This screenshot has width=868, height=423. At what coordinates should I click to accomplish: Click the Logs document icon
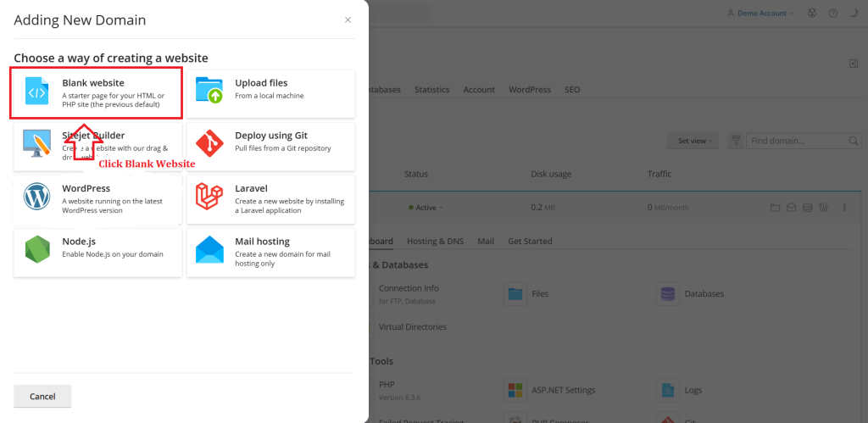[x=668, y=390]
